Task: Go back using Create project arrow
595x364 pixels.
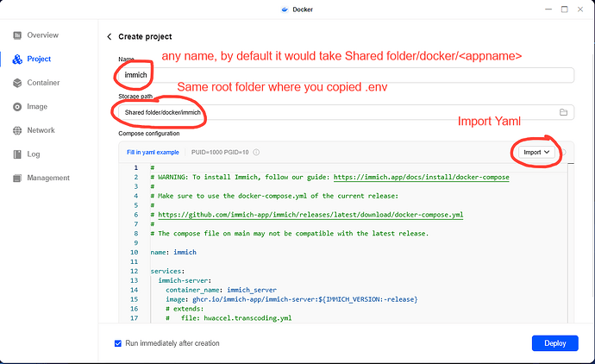Action: click(x=110, y=37)
